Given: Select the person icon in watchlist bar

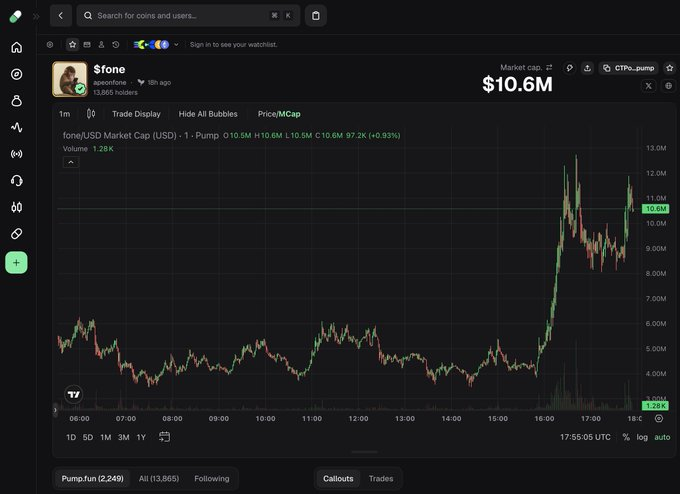Looking at the screenshot, I should click(x=101, y=45).
